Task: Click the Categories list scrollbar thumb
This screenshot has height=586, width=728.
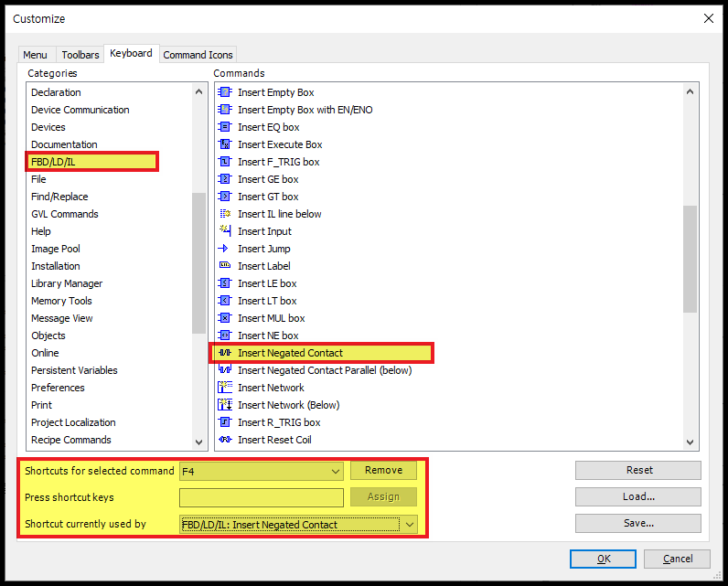Action: pyautogui.click(x=198, y=263)
